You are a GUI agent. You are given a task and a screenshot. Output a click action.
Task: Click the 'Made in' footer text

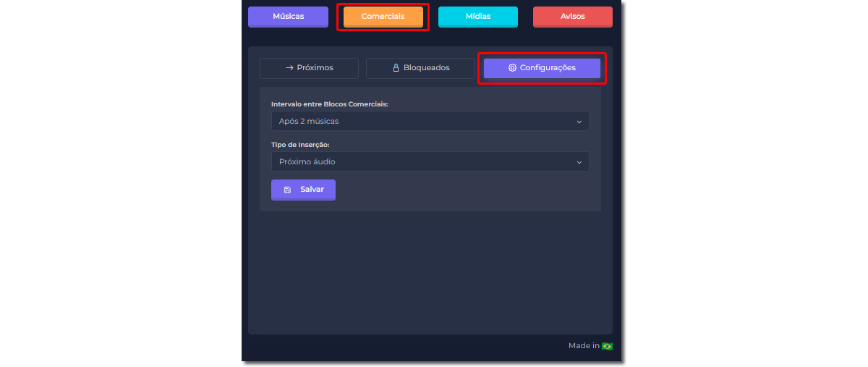pyautogui.click(x=584, y=346)
